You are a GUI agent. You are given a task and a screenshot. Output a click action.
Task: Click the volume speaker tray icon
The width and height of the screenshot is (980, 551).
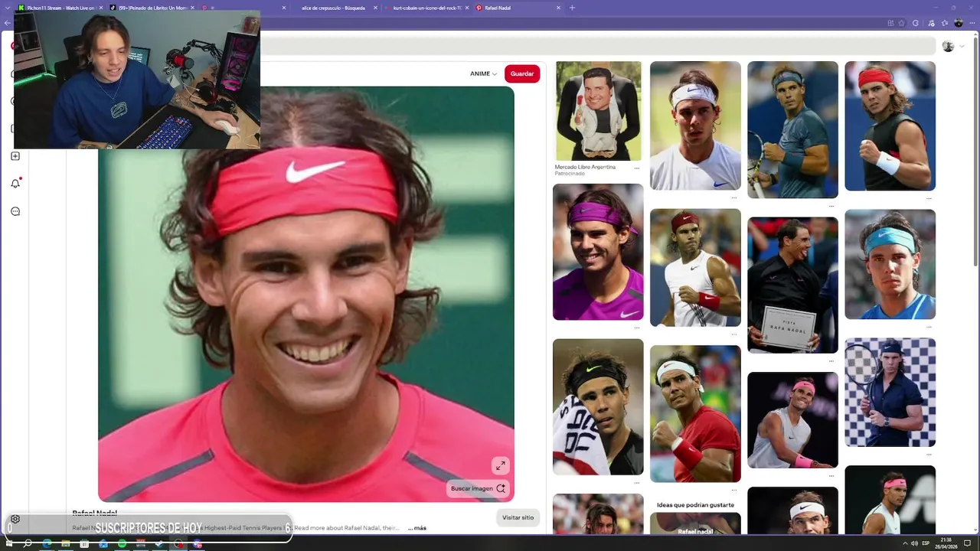pyautogui.click(x=914, y=543)
